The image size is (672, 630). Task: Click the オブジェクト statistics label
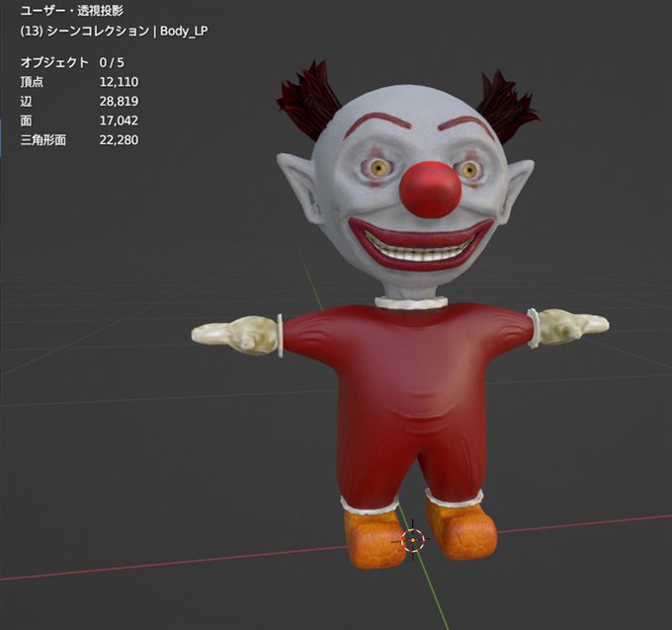tap(54, 62)
